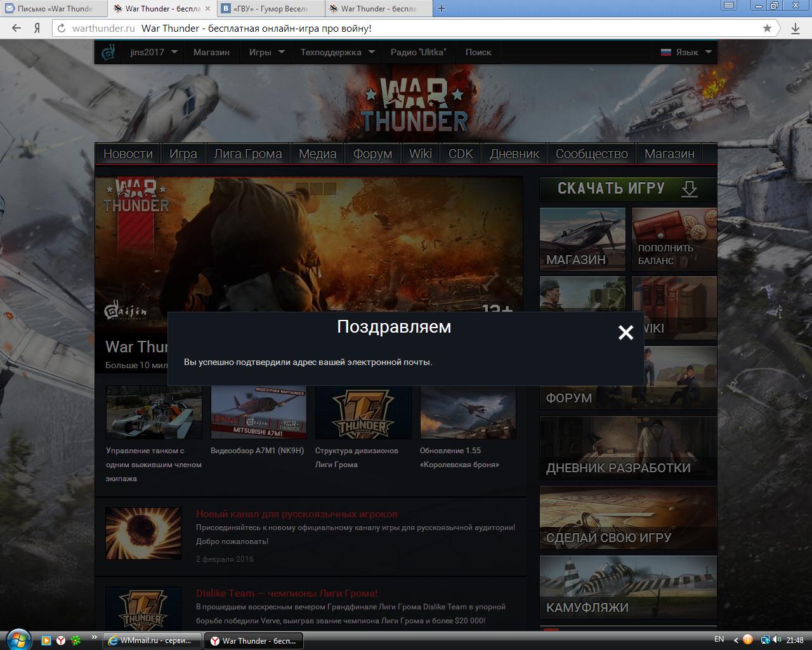812x650 pixels.
Task: Show the clock at 21:48
Action: [795, 640]
